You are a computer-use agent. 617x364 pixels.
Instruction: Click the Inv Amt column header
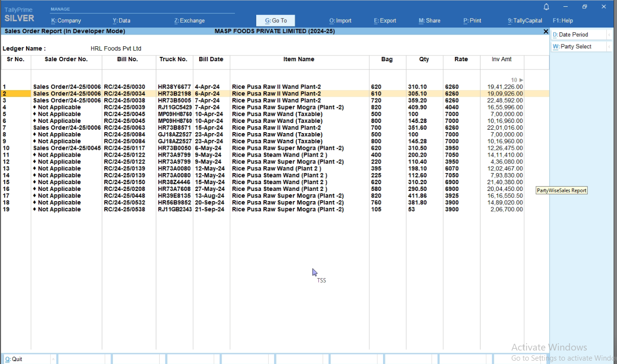[502, 59]
